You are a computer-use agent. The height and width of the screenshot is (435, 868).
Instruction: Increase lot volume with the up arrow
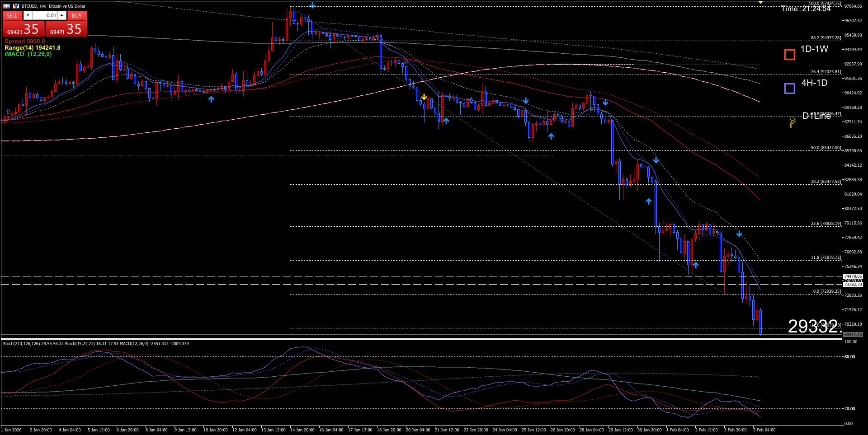(62, 15)
